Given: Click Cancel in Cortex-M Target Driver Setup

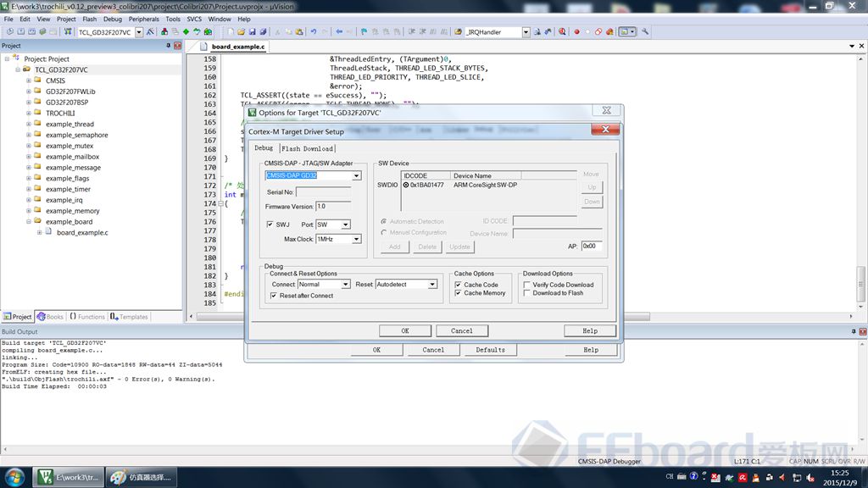Looking at the screenshot, I should (462, 330).
